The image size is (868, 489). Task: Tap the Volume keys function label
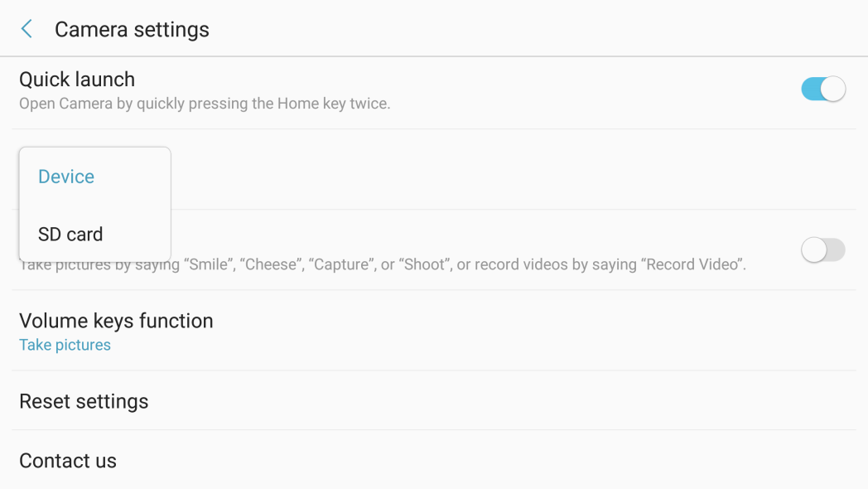tap(116, 322)
